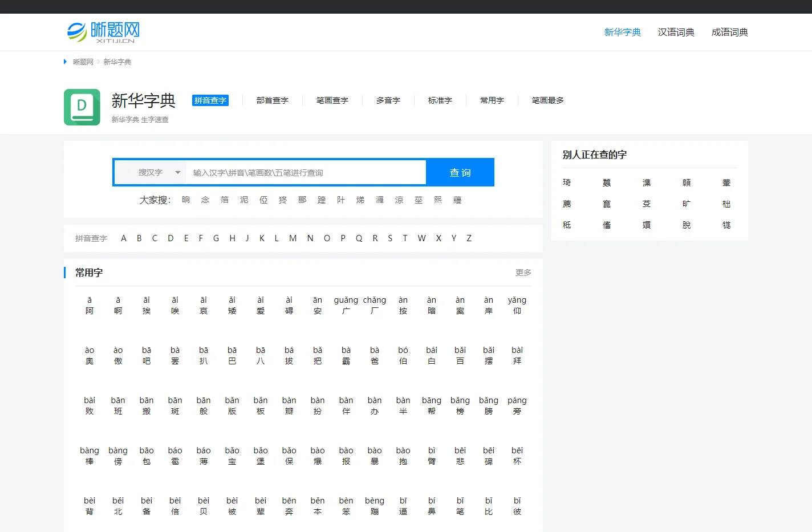Click 旷 in 别人正在查的字 panel
812x532 pixels.
point(687,204)
